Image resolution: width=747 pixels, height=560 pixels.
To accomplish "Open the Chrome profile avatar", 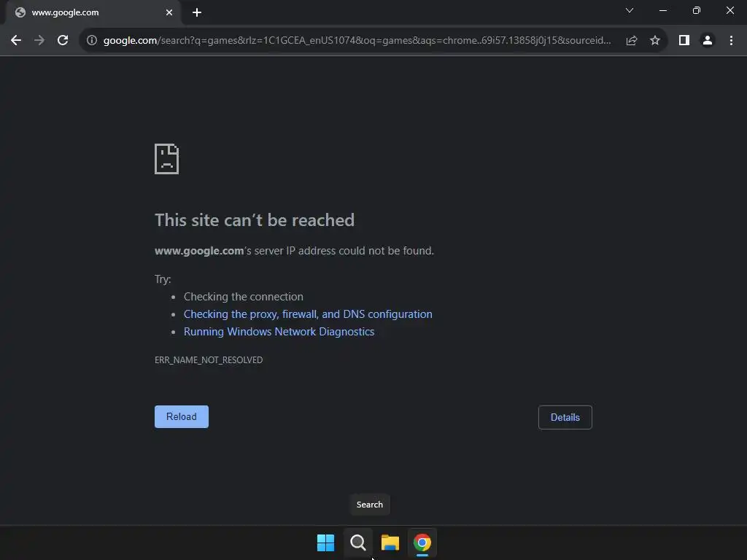I will pyautogui.click(x=708, y=41).
